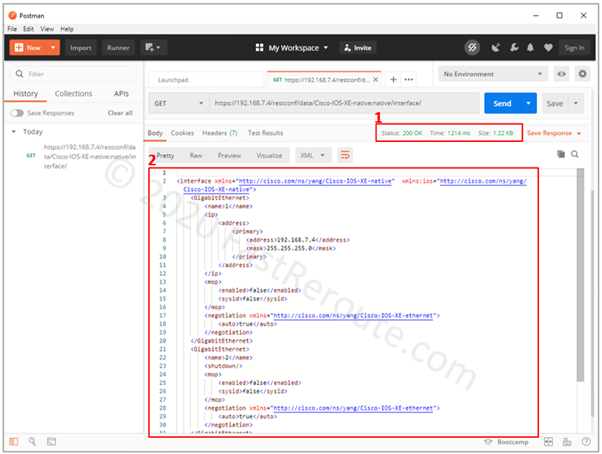Viewport: 602px width, 454px height.
Task: Select the Preview view
Action: 229,155
